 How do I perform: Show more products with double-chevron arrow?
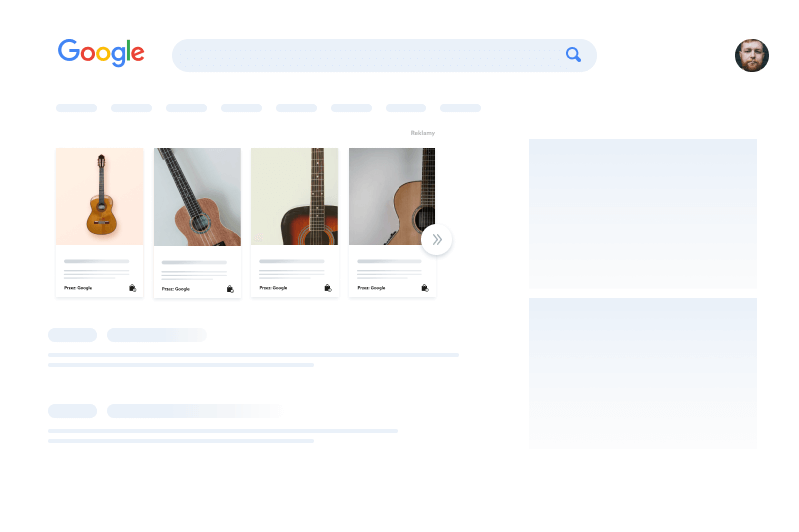click(437, 239)
